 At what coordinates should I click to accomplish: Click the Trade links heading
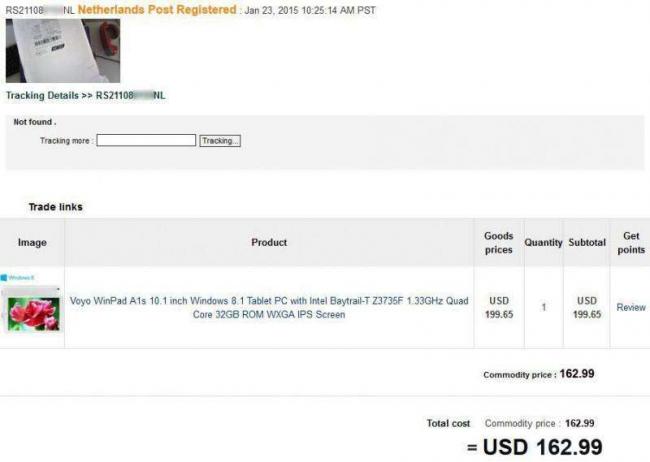coord(56,207)
